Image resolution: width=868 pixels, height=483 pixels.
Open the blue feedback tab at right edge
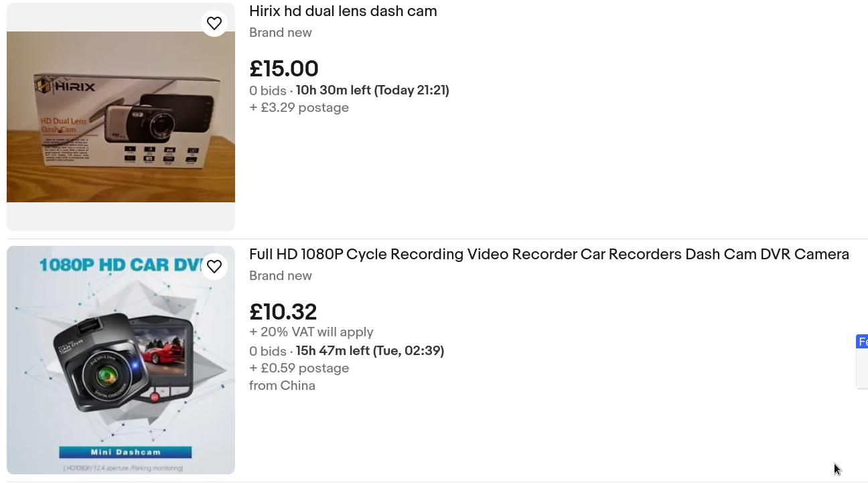(863, 342)
